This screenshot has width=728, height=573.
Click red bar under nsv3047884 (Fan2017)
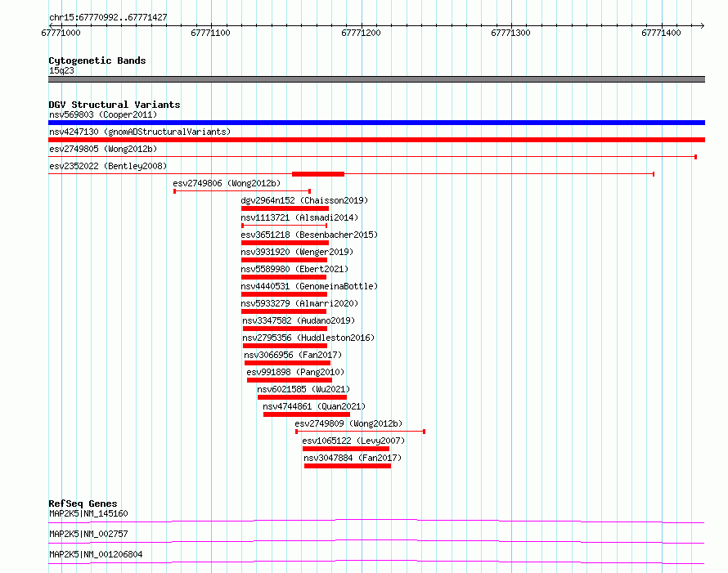[x=348, y=466]
